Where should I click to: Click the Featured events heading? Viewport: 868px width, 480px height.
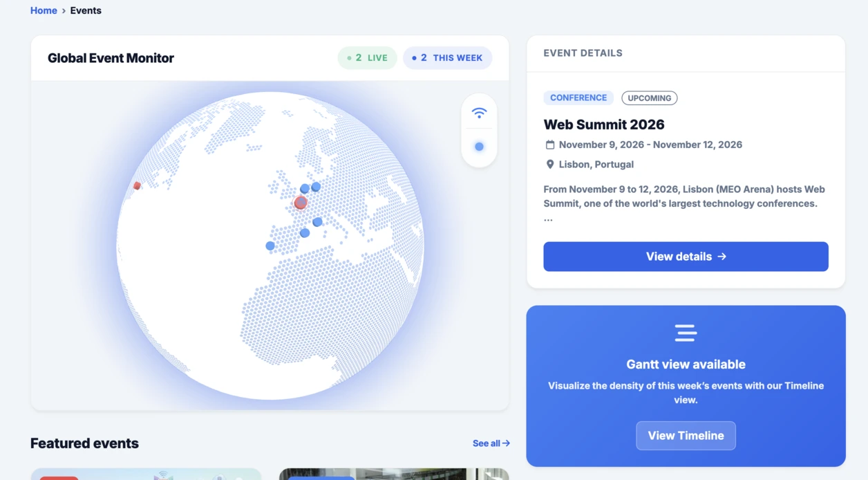pyautogui.click(x=84, y=443)
